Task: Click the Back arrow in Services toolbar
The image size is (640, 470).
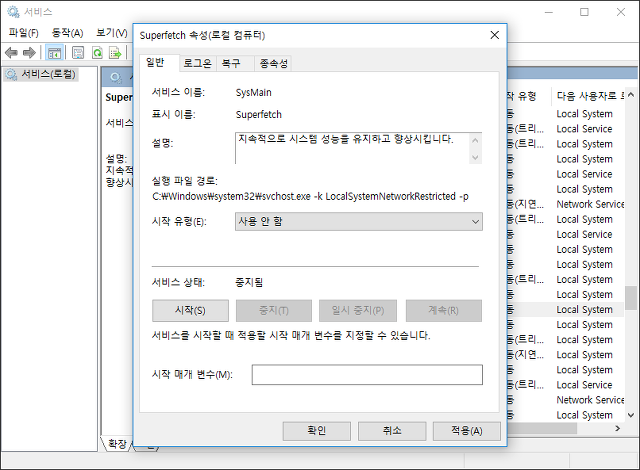Action: click(x=11, y=53)
